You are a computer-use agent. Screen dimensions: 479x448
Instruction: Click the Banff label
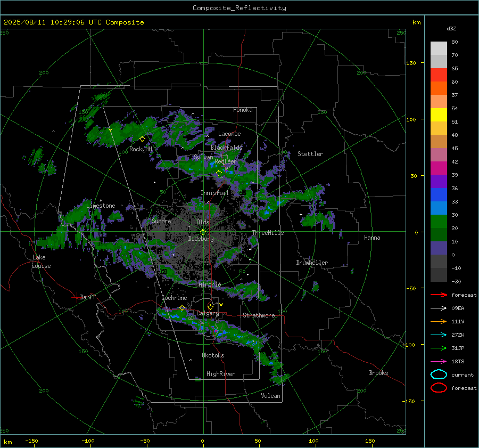[88, 297]
